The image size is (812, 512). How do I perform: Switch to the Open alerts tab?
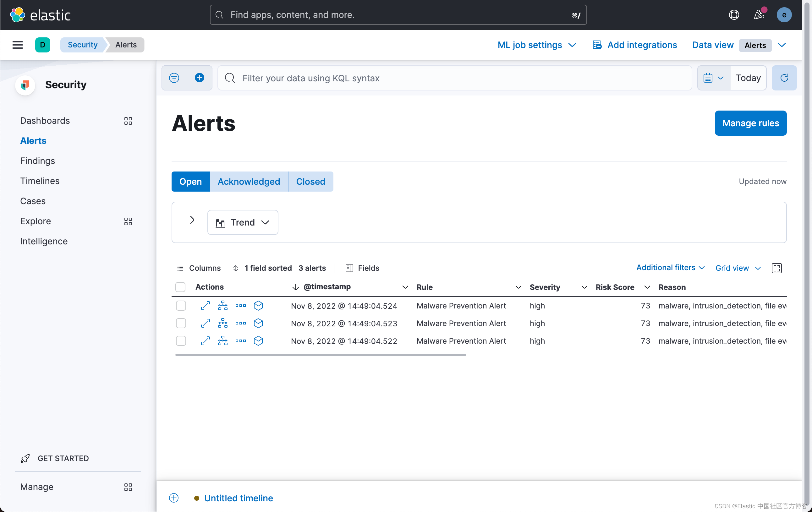click(x=190, y=181)
